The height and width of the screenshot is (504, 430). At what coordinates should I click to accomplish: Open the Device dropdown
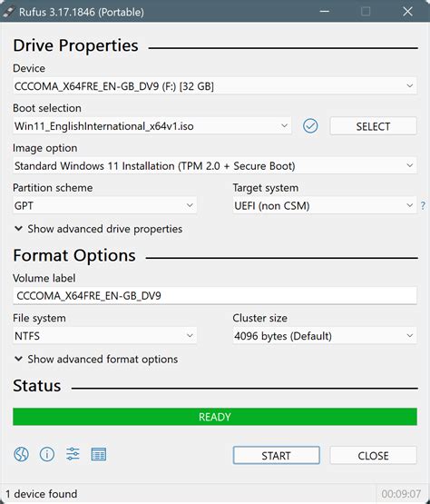215,86
